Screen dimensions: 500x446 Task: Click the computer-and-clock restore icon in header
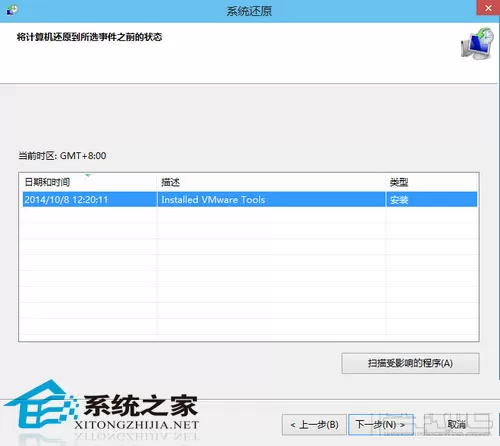click(477, 44)
